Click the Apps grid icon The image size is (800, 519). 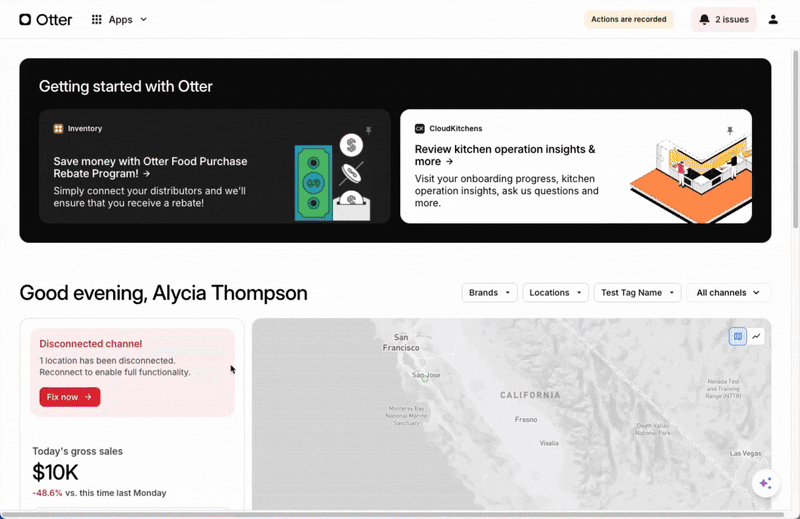96,19
